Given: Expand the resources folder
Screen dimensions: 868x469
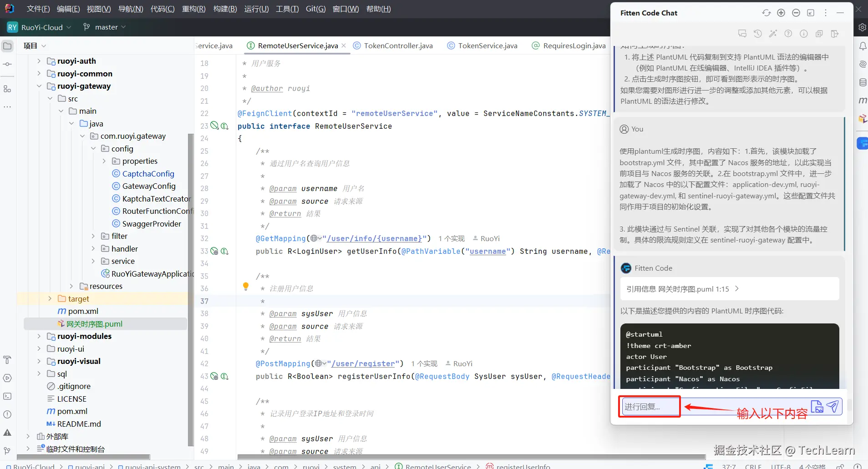Looking at the screenshot, I should point(71,286).
